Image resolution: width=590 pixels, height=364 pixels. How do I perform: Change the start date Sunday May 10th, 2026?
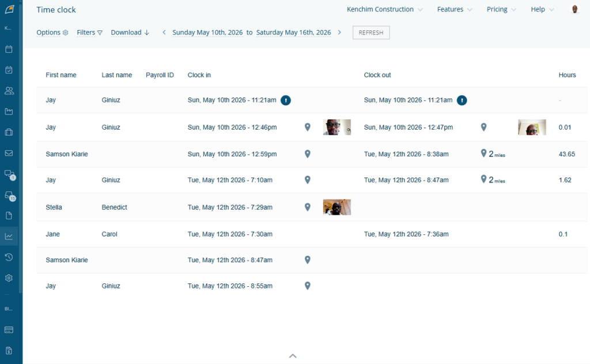point(207,32)
